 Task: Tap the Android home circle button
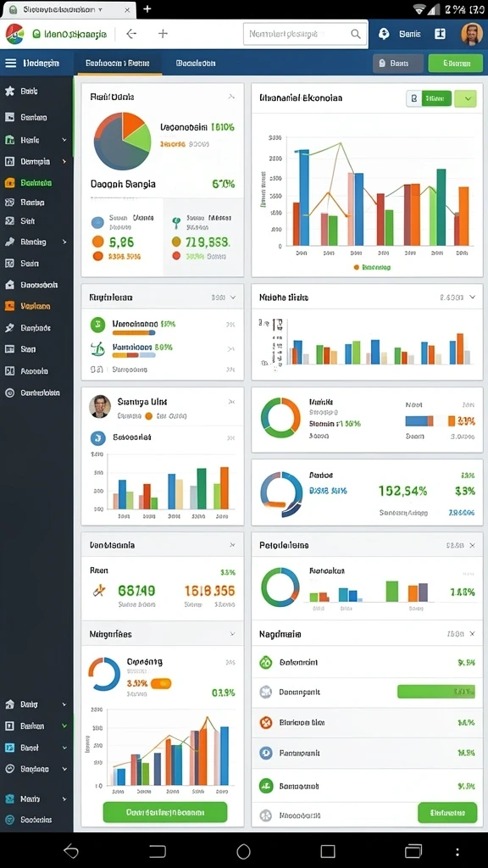tap(243, 851)
